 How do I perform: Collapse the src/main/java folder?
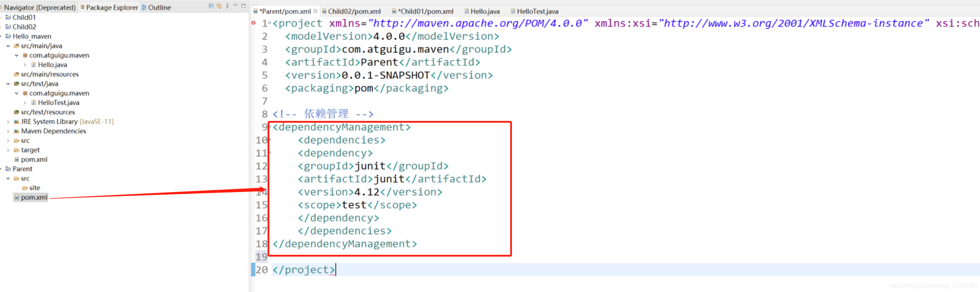8,46
